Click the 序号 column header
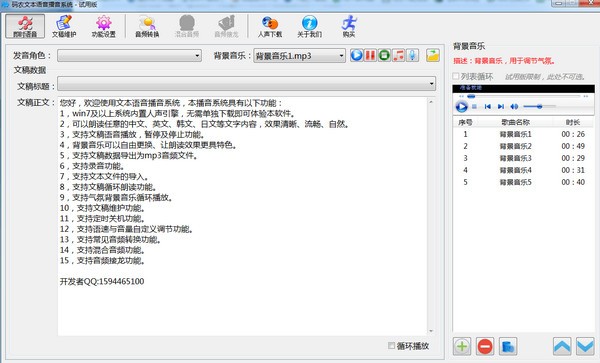 coord(465,122)
